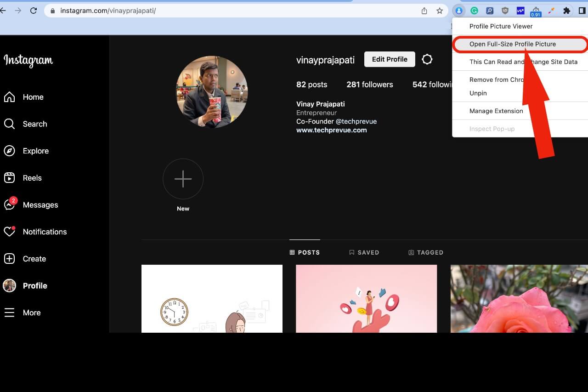
Task: Select the Search icon in the sidebar
Action: pyautogui.click(x=10, y=124)
